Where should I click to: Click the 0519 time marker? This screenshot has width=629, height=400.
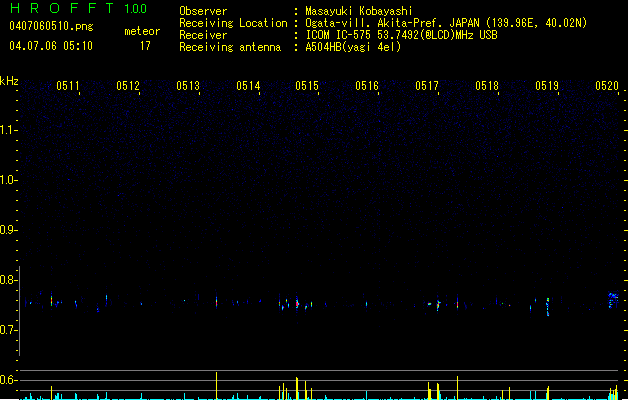(547, 86)
